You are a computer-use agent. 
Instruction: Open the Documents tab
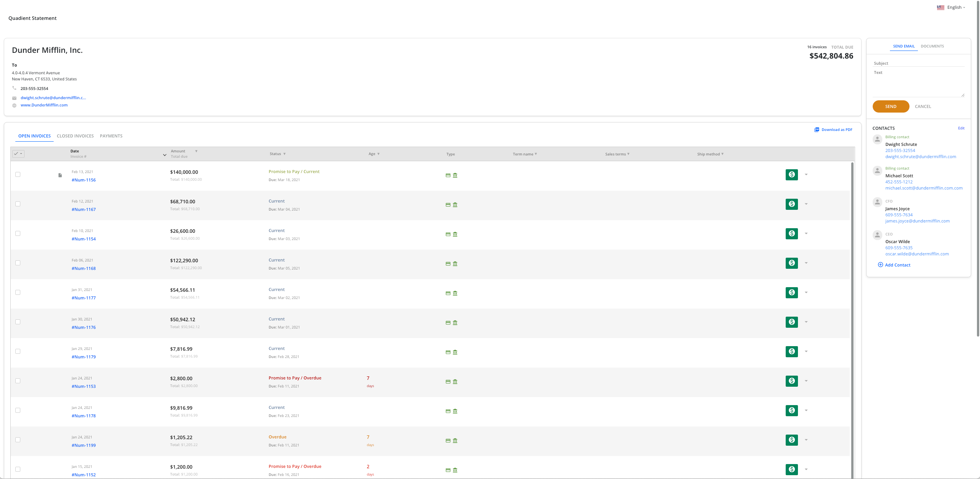[932, 46]
